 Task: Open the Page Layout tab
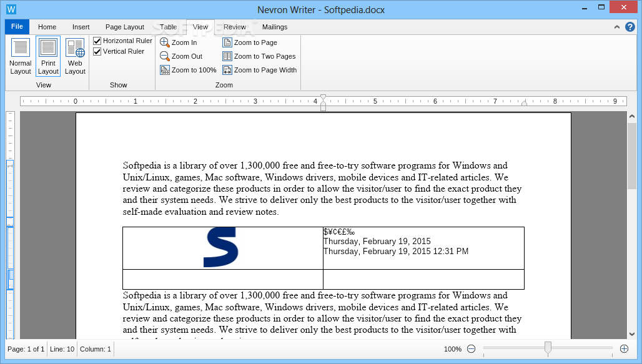click(x=124, y=27)
